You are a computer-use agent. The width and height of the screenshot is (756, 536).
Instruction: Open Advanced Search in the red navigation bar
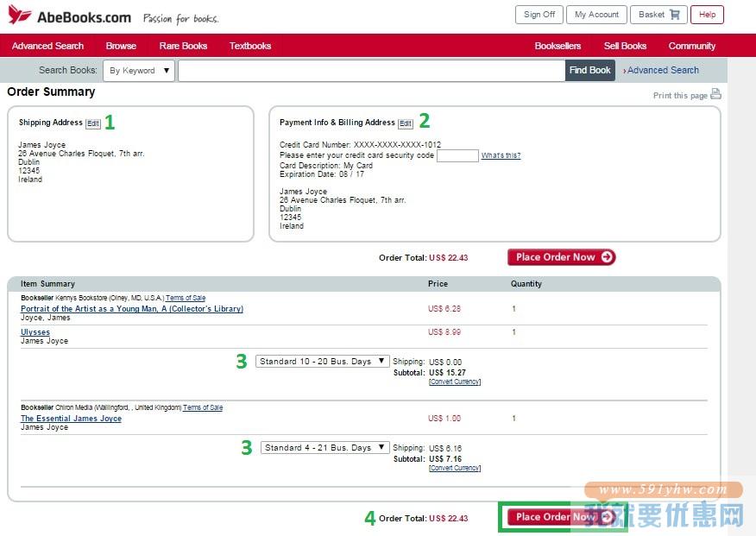click(x=47, y=46)
